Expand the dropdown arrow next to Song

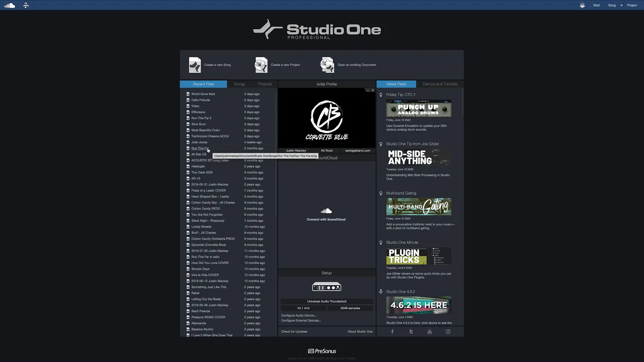click(x=621, y=6)
